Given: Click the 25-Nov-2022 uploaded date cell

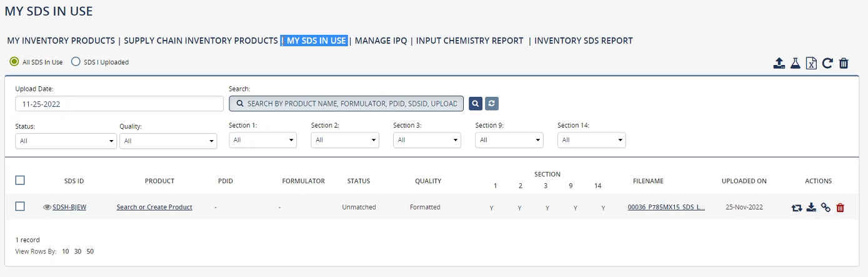Looking at the screenshot, I should coord(743,207).
